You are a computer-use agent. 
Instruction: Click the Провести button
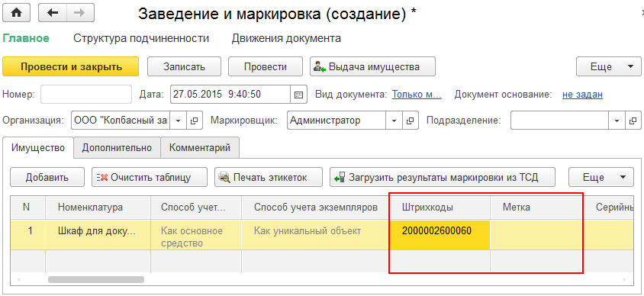pyautogui.click(x=266, y=66)
